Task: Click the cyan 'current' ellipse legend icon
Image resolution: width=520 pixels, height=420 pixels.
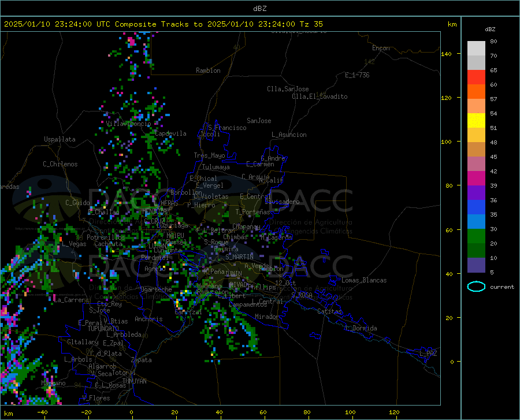Action: pos(476,287)
